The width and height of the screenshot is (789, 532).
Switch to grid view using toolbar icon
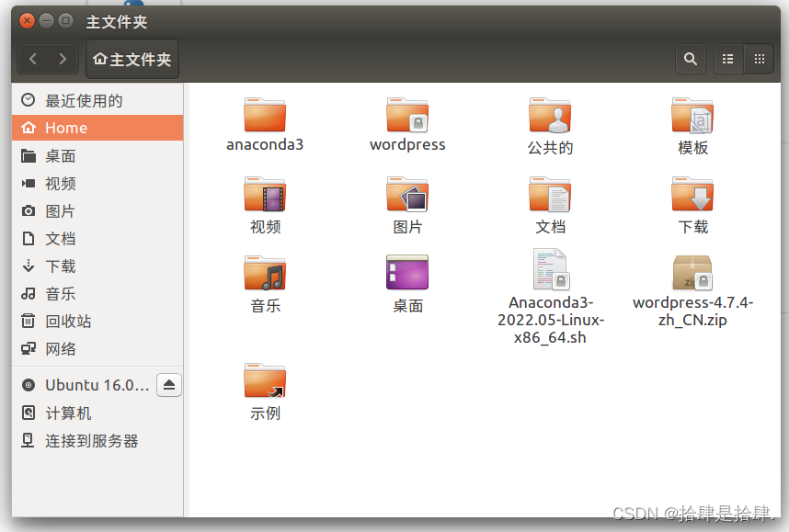point(760,58)
